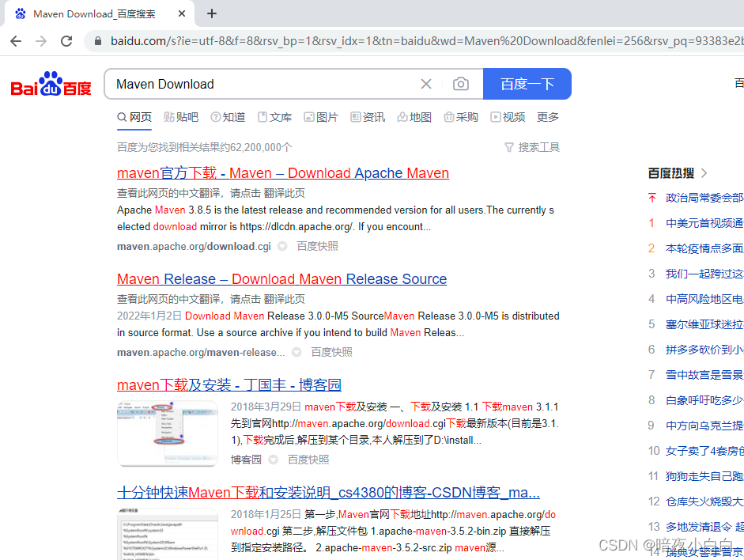Open hot search item 塞尔维亚球迷拉
Viewport: 744px width, 560px height.
(x=704, y=324)
